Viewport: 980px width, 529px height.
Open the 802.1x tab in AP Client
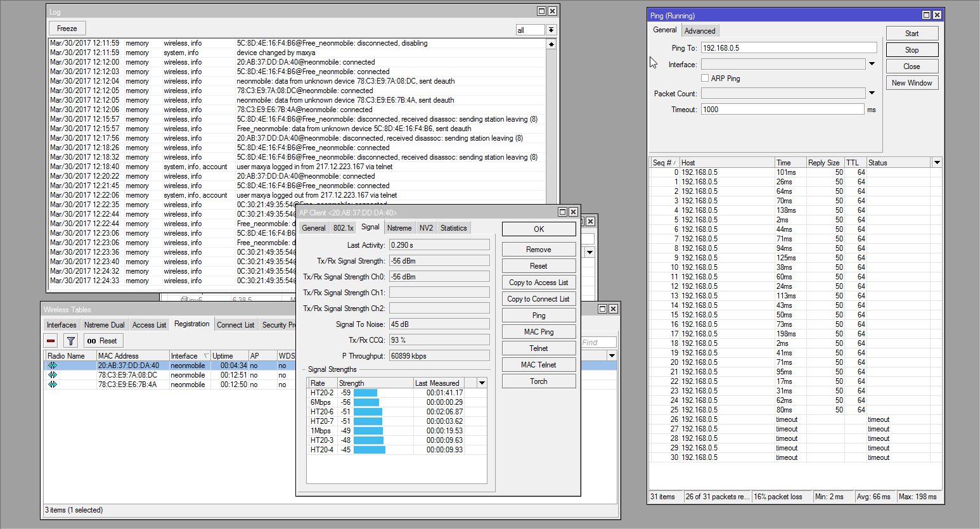[343, 228]
